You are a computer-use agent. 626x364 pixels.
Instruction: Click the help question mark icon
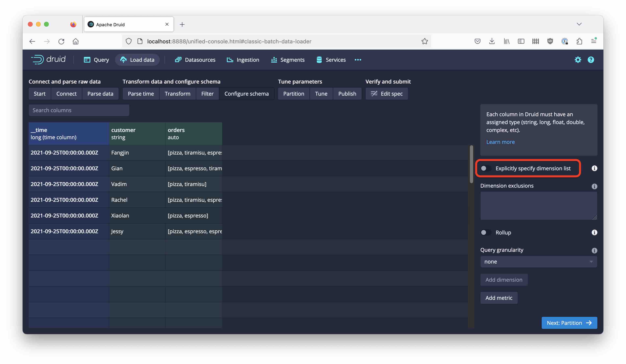(591, 60)
